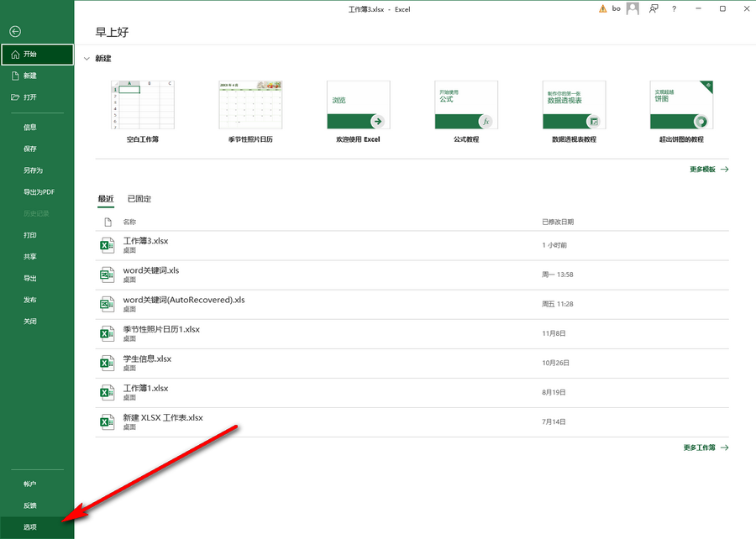This screenshot has width=756, height=539.
Task: Click the warning triangle beside the account name
Action: click(x=601, y=8)
